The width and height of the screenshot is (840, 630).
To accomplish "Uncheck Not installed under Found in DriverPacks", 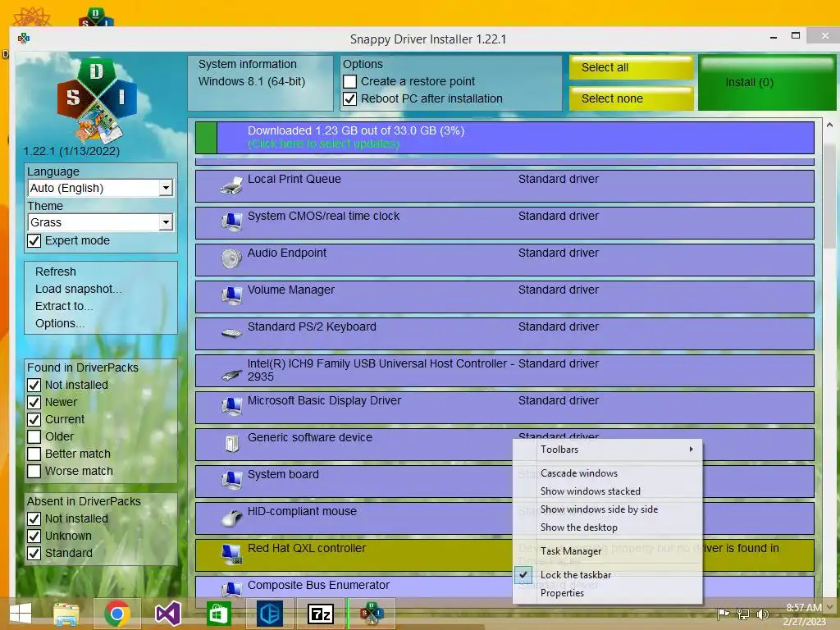I will [34, 385].
